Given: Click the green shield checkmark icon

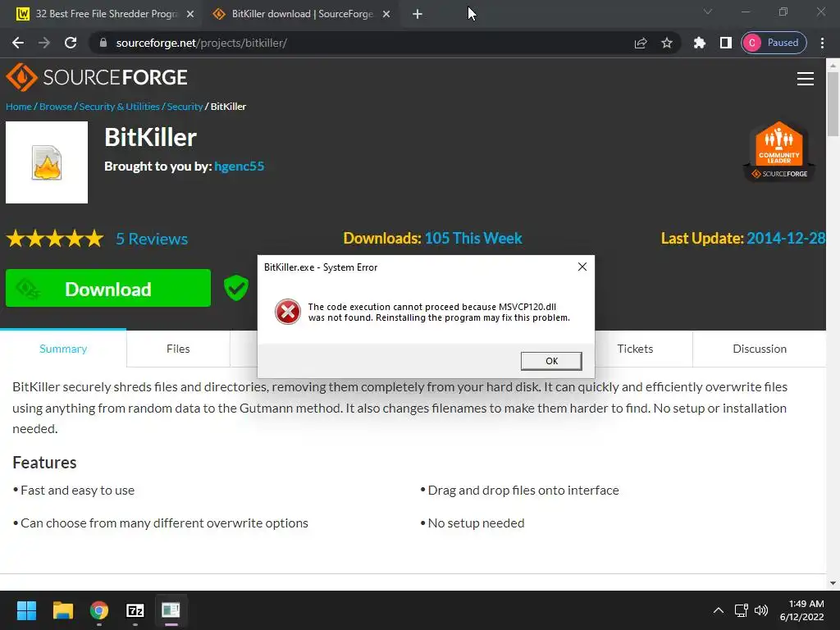Looking at the screenshot, I should [x=235, y=288].
